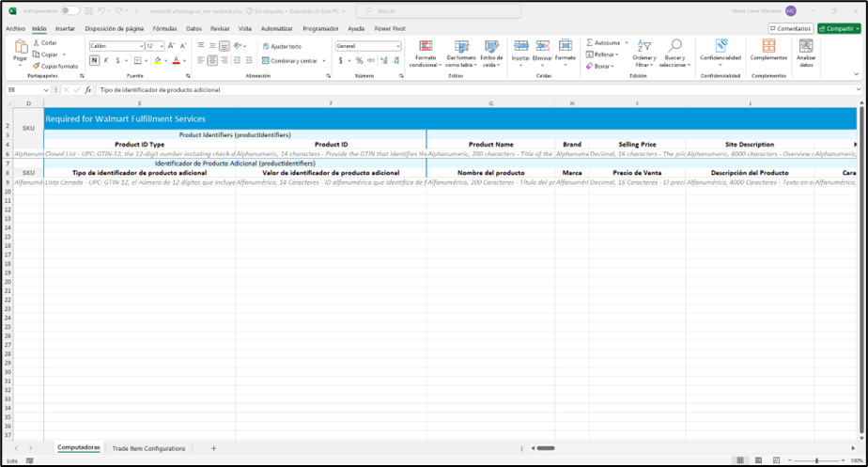
Task: Switch to the Datos ribbon tab
Action: point(194,28)
